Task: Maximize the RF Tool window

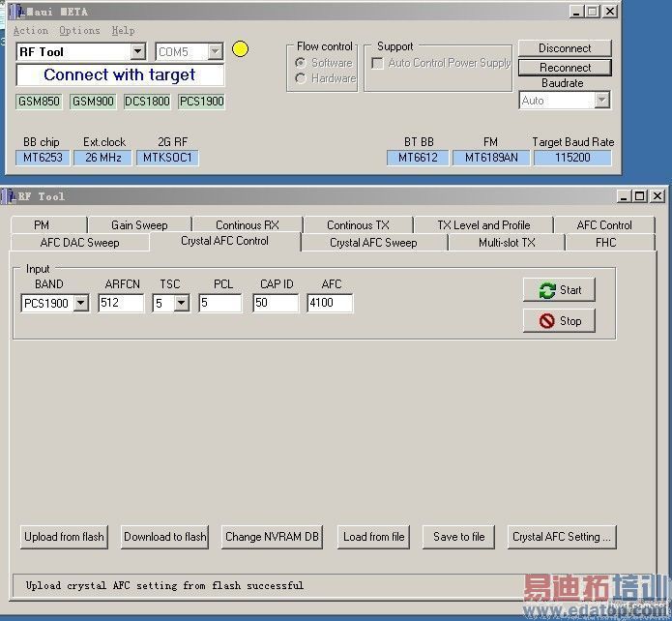Action: click(x=640, y=196)
